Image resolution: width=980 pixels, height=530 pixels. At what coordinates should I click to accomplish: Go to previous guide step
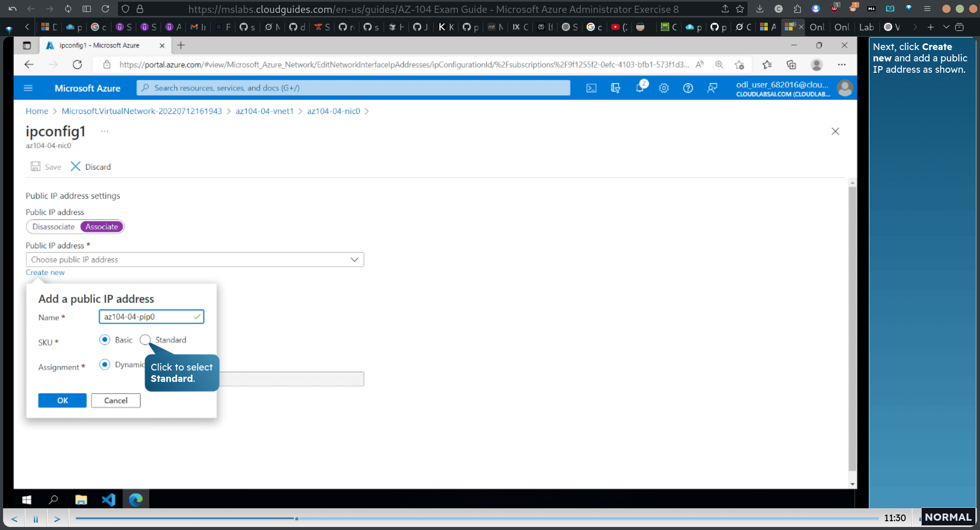coord(14,519)
